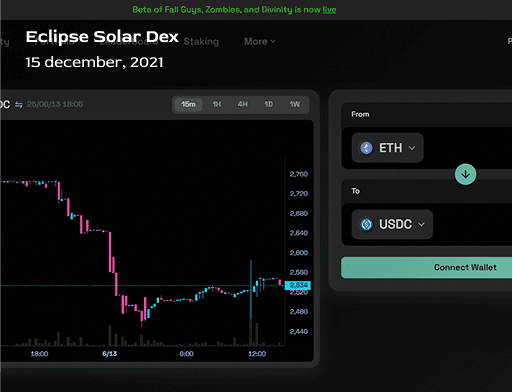Click the current price tag 2,534

298,285
